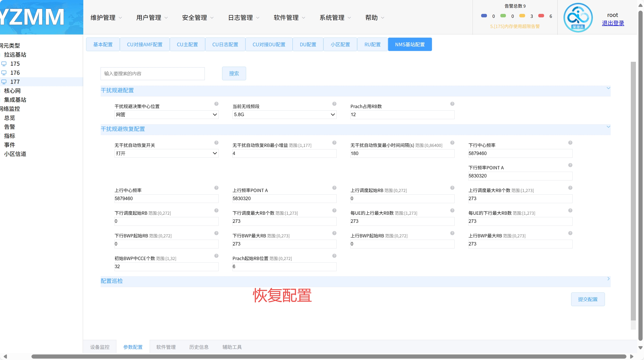The height and width of the screenshot is (360, 644).
Task: Open 告警 in network monitoring
Action: tap(9, 127)
